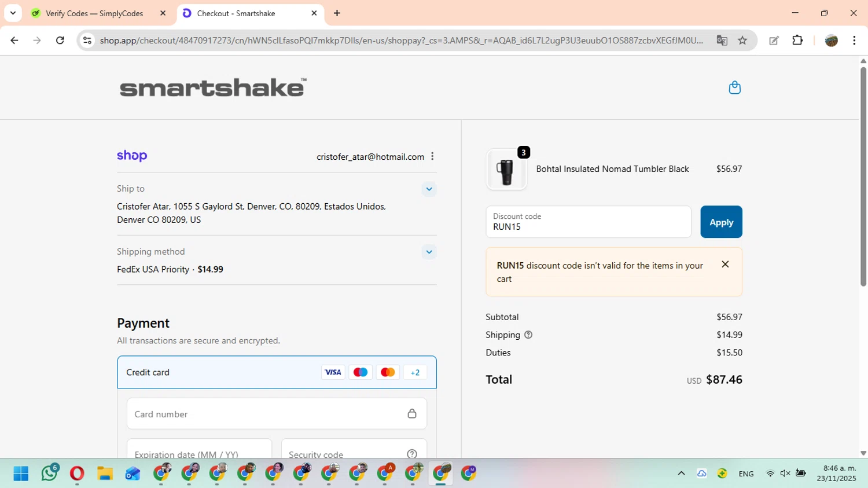Click the Total amount $87.46
The width and height of the screenshot is (868, 488).
[724, 379]
